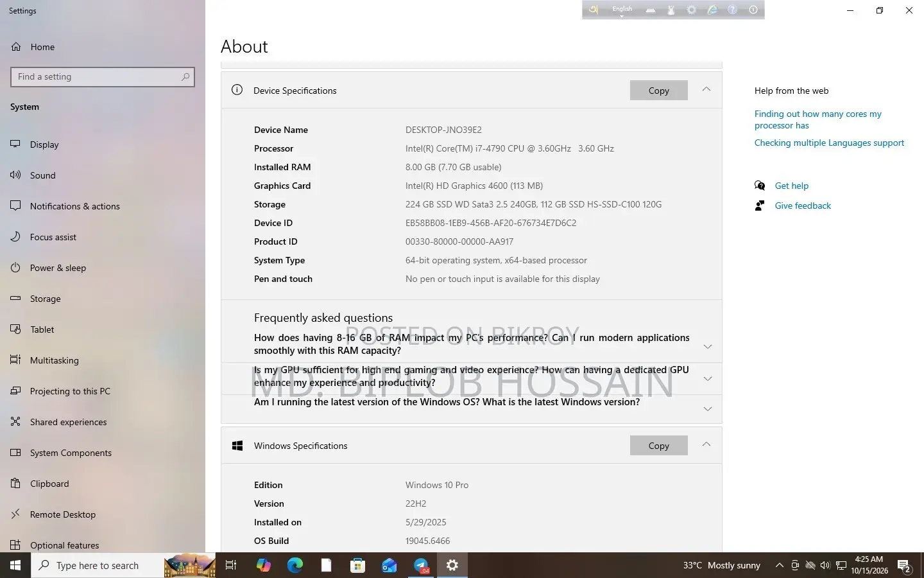Open Remote Desktop settings
The image size is (924, 578).
tap(103, 514)
